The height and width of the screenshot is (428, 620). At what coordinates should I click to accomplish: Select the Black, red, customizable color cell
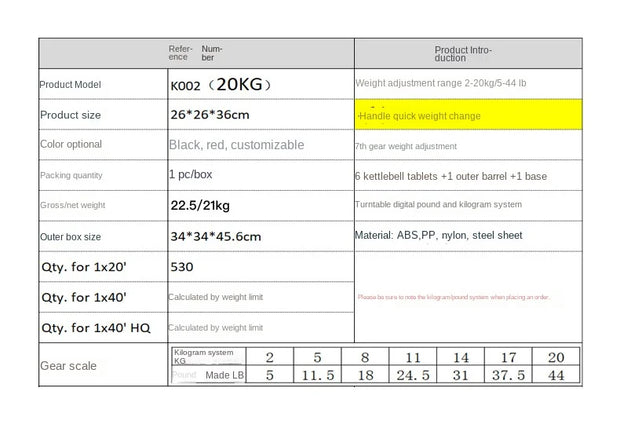(x=236, y=145)
